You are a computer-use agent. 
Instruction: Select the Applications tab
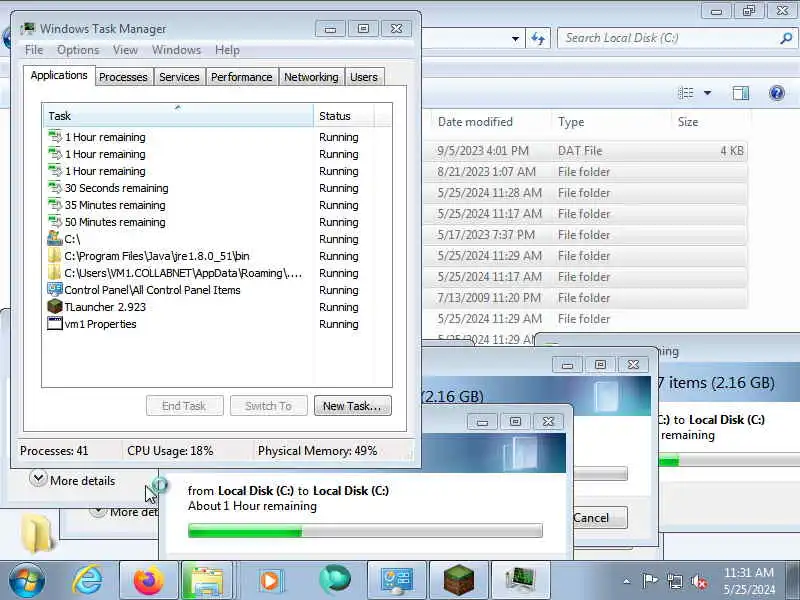59,76
